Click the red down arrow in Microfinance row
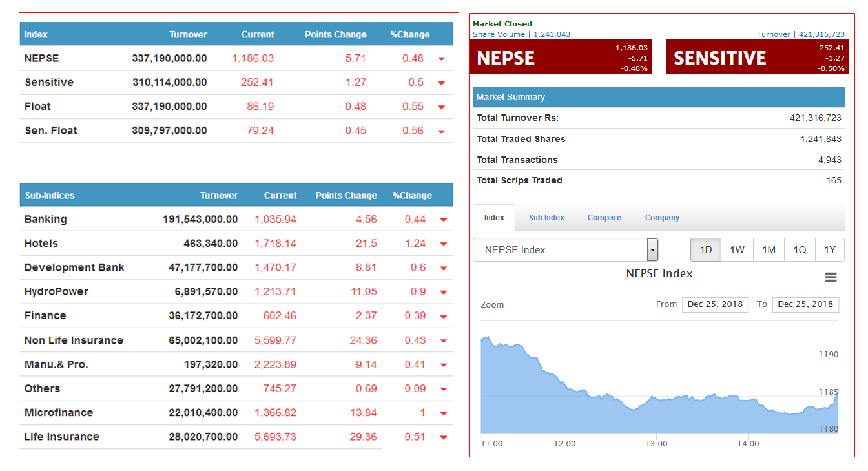The width and height of the screenshot is (868, 471). [x=444, y=413]
